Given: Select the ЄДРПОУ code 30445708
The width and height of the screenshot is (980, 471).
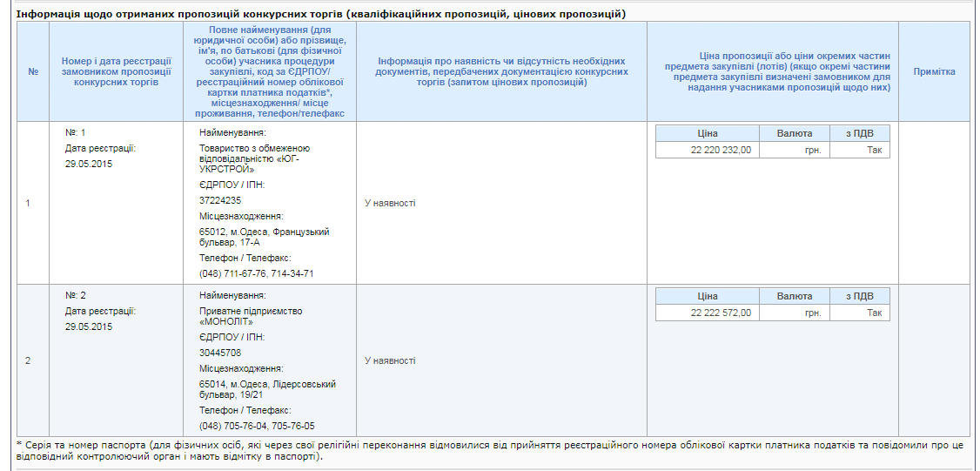Looking at the screenshot, I should click(x=220, y=353).
